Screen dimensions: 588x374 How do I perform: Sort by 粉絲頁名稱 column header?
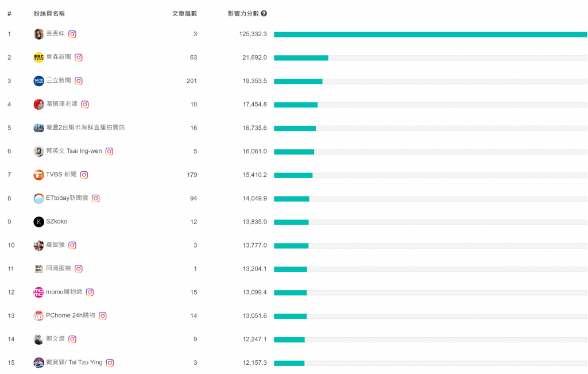pyautogui.click(x=49, y=14)
